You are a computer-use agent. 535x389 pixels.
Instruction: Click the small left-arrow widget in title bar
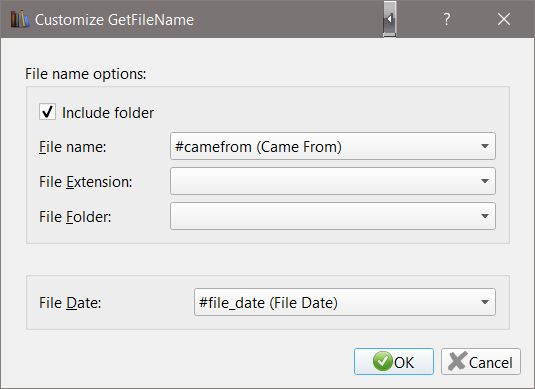(x=389, y=19)
